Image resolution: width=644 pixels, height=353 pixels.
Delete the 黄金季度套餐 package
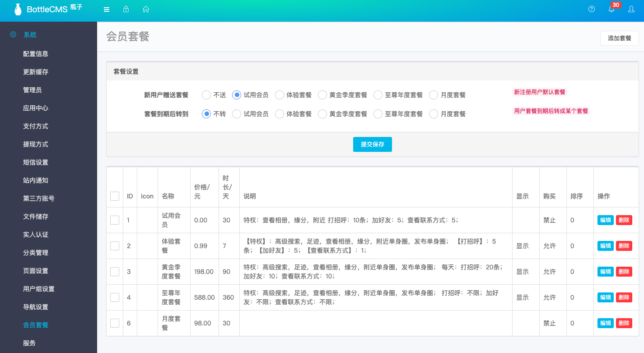[624, 272]
